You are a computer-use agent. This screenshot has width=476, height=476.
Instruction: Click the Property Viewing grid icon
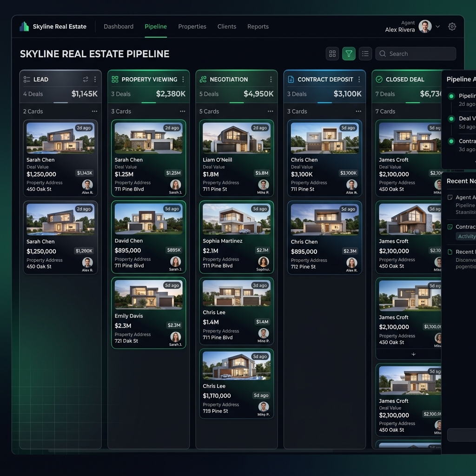tap(115, 79)
